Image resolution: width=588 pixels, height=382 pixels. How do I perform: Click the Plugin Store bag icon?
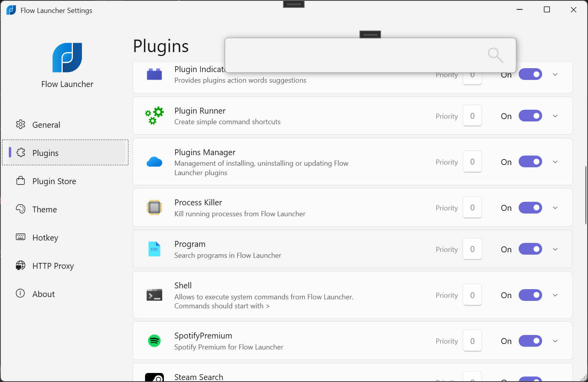point(20,181)
